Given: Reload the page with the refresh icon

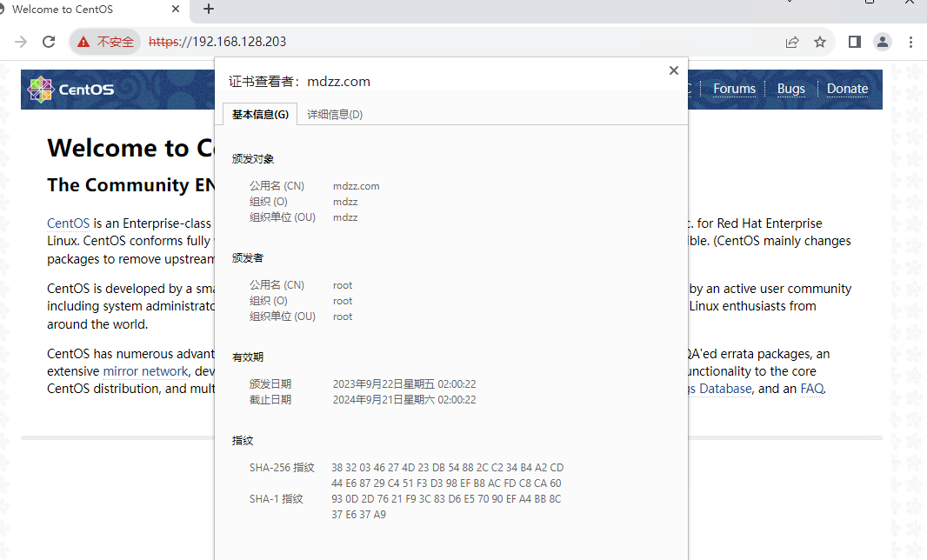Looking at the screenshot, I should pyautogui.click(x=49, y=42).
